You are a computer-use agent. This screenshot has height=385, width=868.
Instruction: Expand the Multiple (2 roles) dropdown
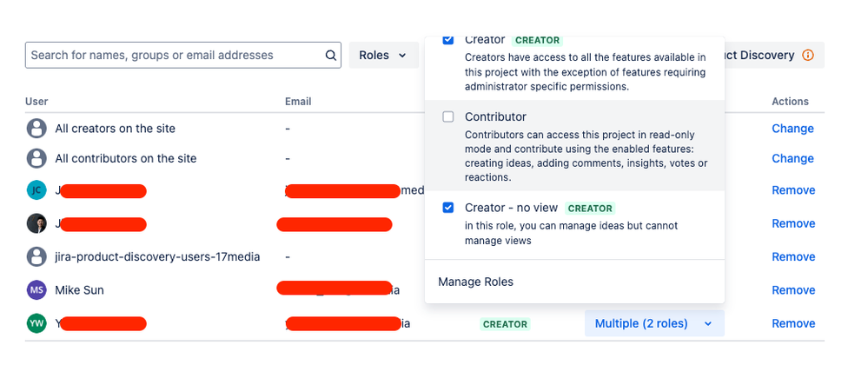654,323
